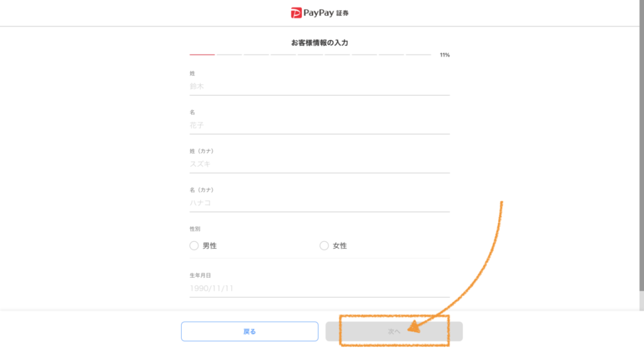Click the red first progress bar segment
This screenshot has width=644, height=352.
pyautogui.click(x=202, y=55)
